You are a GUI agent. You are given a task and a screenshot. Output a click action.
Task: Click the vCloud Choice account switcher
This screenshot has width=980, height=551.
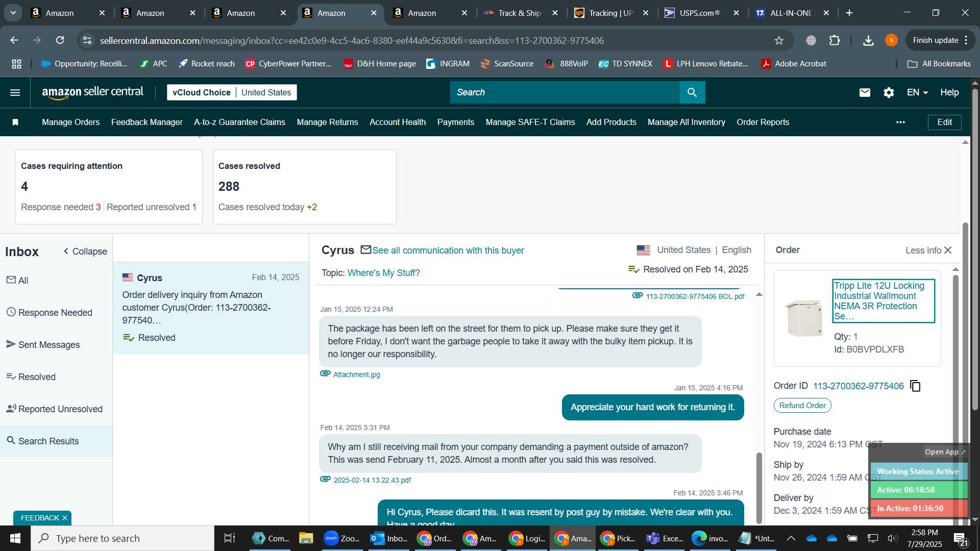point(232,92)
